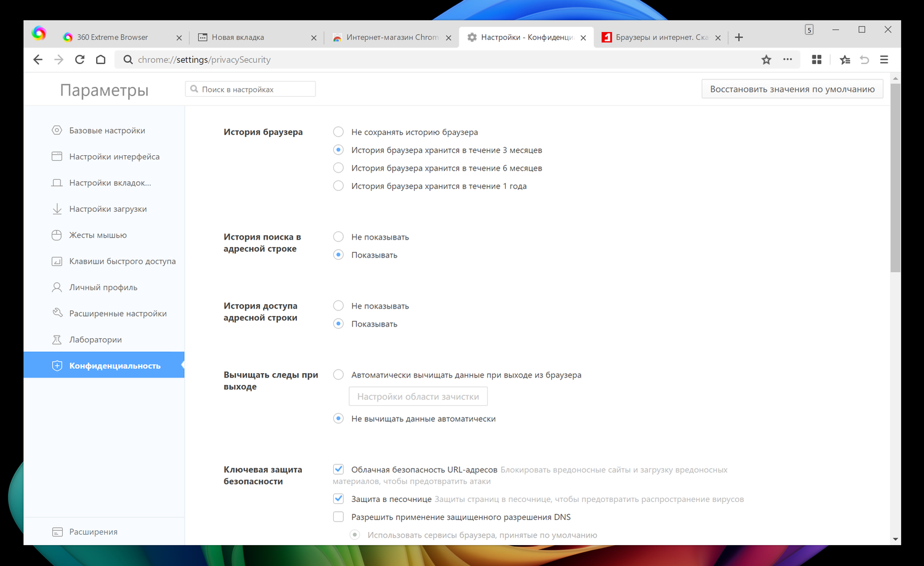Open the home page via house icon
This screenshot has height=566, width=924.
[x=101, y=60]
